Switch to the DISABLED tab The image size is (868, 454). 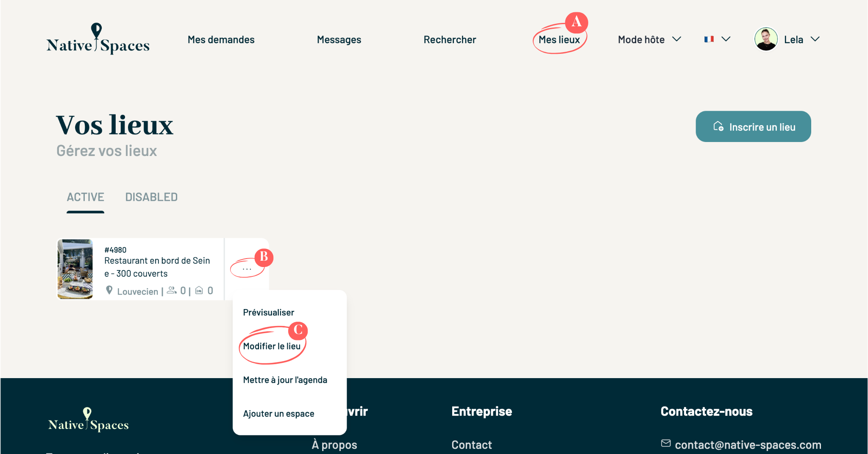pos(151,197)
